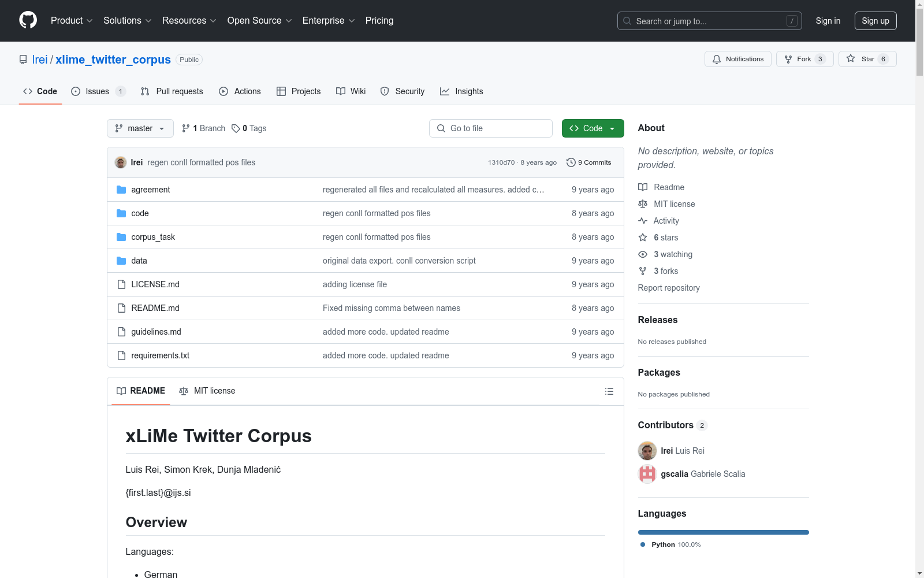Click the Sign up button
Screen dimensions: 924x578
click(x=875, y=21)
